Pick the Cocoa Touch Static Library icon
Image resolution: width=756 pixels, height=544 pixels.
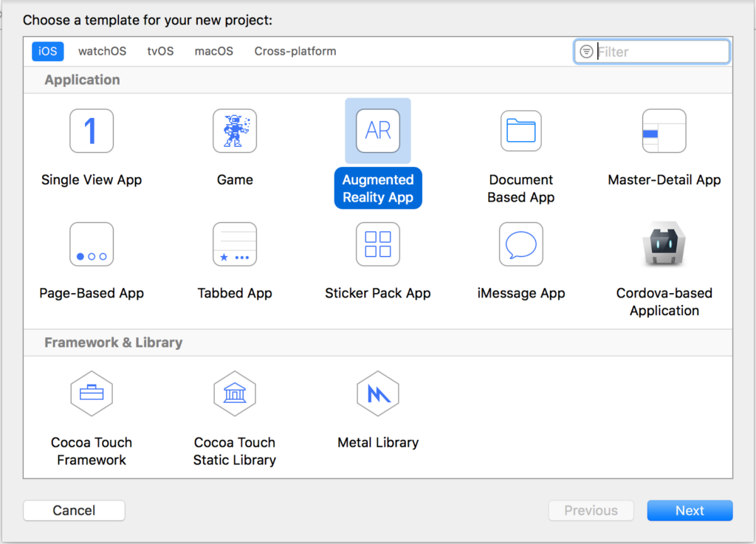[235, 393]
